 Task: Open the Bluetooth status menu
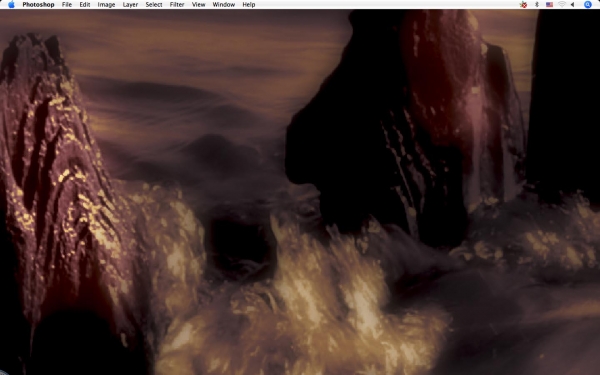click(x=536, y=5)
